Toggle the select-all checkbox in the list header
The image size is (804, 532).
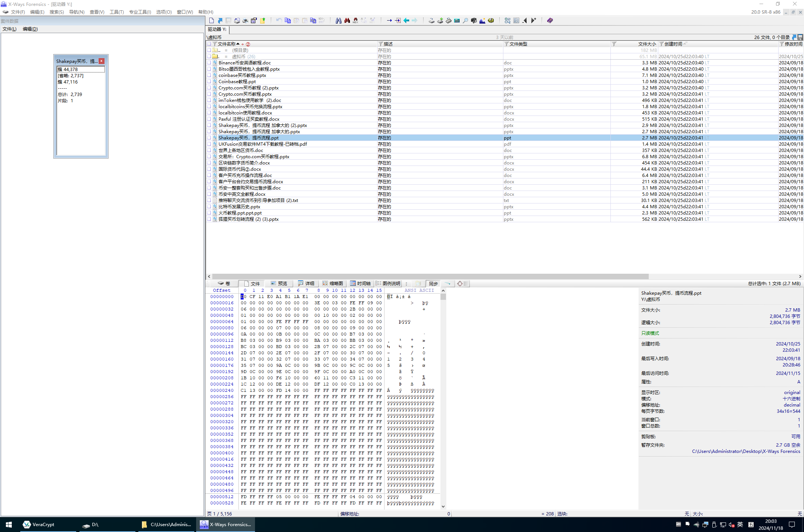coord(209,44)
